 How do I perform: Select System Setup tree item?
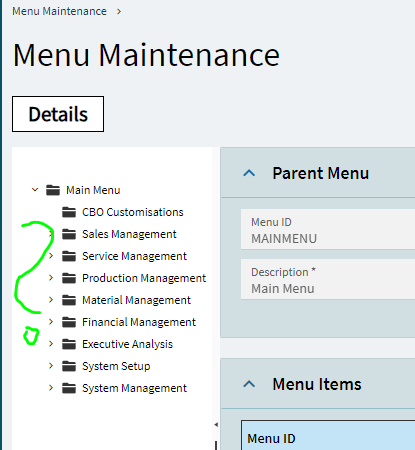(116, 366)
